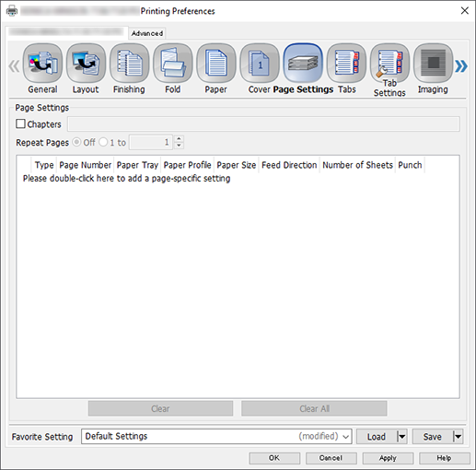Select Repeat Pages '1 to' radio button

pos(103,142)
